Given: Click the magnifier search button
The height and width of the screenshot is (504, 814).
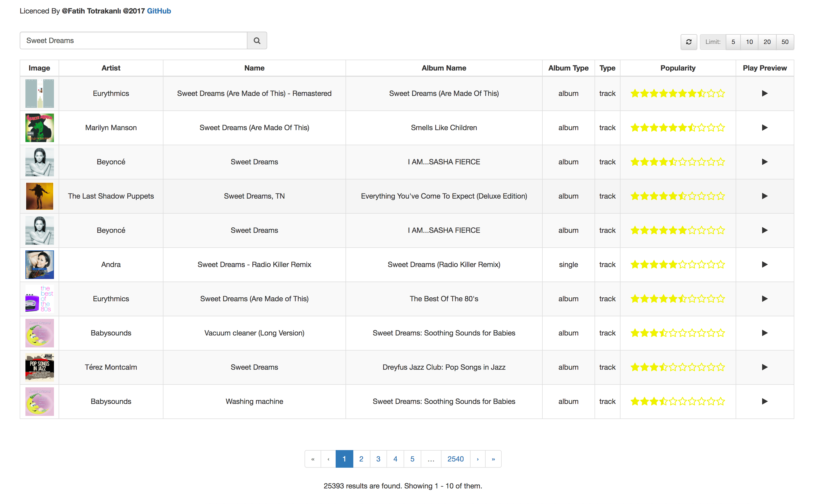Looking at the screenshot, I should pyautogui.click(x=257, y=41).
